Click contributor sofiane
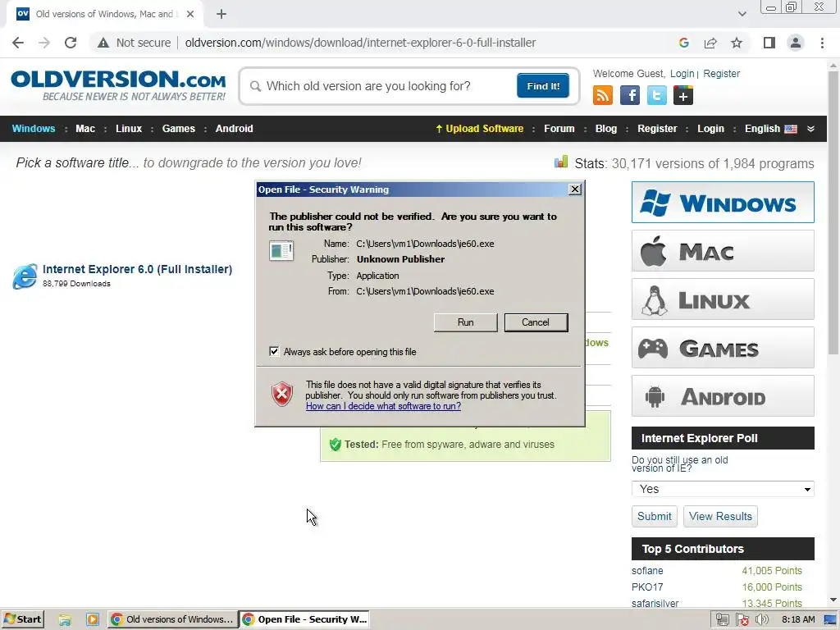Image resolution: width=840 pixels, height=630 pixels. pyautogui.click(x=647, y=571)
